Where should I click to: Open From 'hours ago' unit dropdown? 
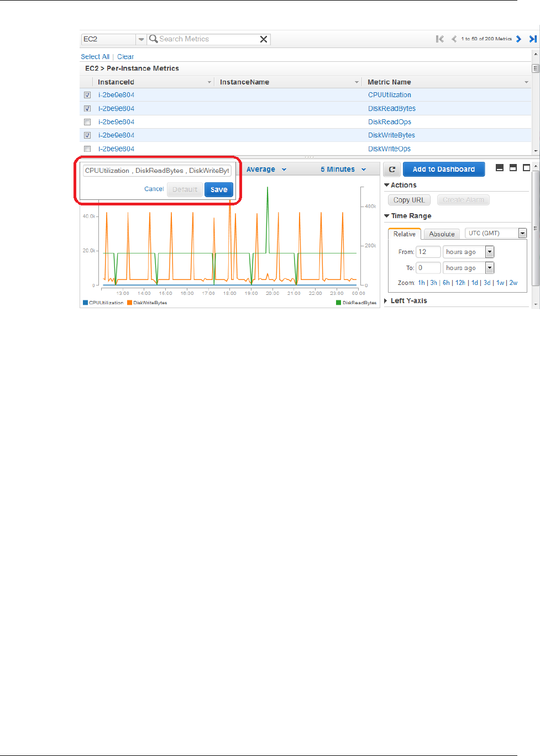point(490,252)
